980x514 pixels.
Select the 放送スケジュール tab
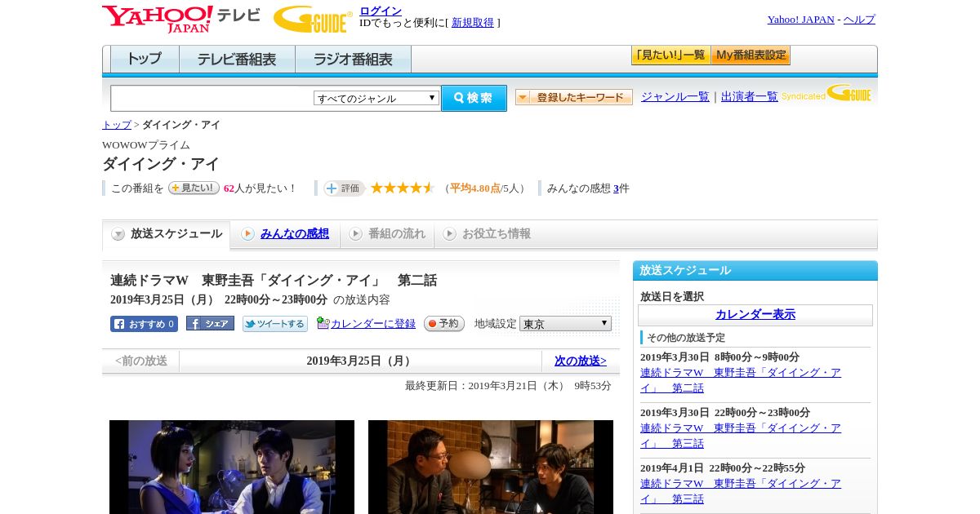166,234
